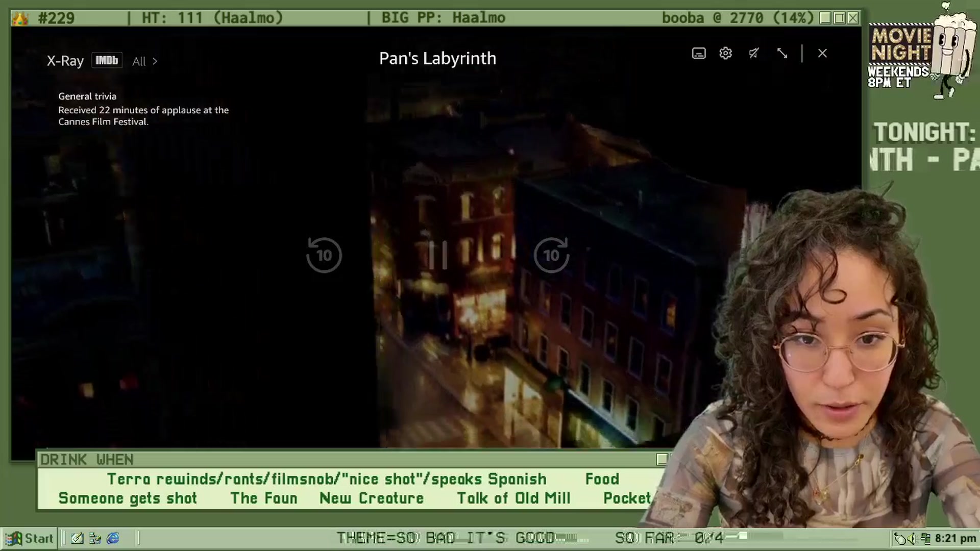Viewport: 980px width, 551px height.
Task: Open the volume tray icon
Action: pos(911,539)
